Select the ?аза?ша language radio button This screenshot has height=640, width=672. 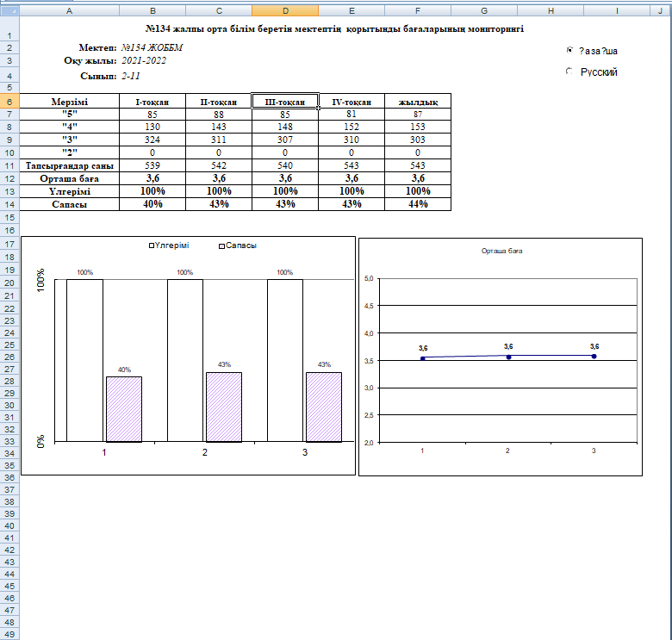pyautogui.click(x=569, y=51)
